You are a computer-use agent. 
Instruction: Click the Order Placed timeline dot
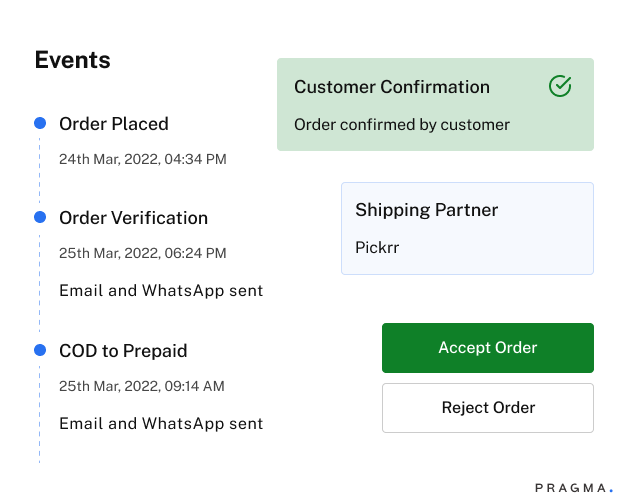tap(40, 123)
